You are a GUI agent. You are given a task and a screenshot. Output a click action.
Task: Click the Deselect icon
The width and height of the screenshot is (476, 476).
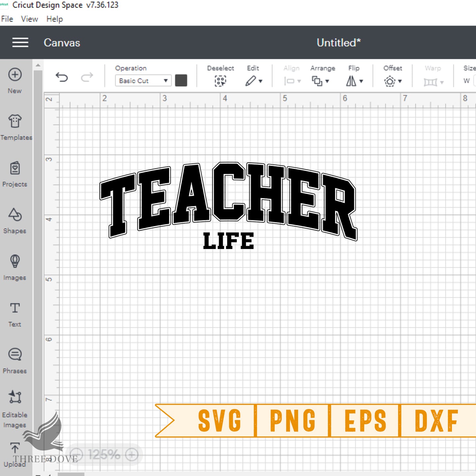pyautogui.click(x=220, y=81)
